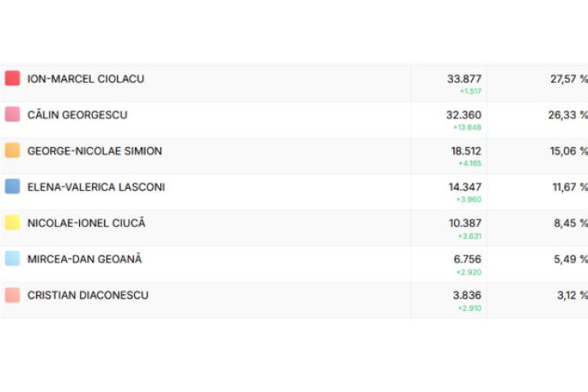The width and height of the screenshot is (588, 392).
Task: Click the orange swatch beside George-Nicolae Simion
Action: point(13,151)
